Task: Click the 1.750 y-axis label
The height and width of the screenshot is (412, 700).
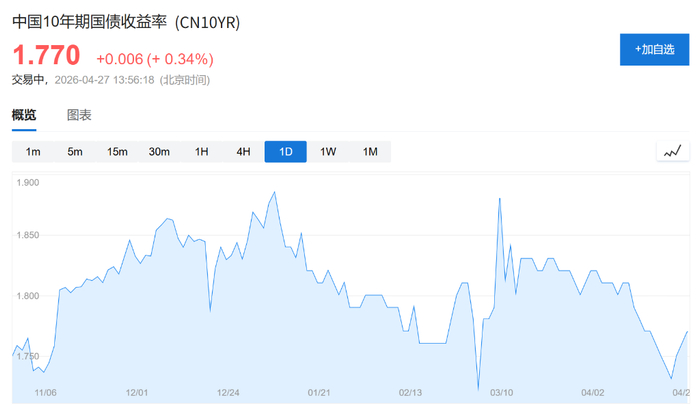Action: [28, 356]
